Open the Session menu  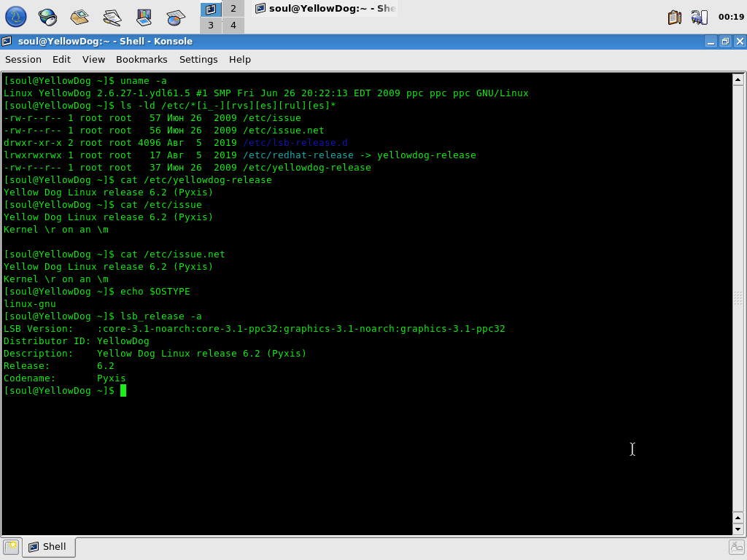click(23, 60)
